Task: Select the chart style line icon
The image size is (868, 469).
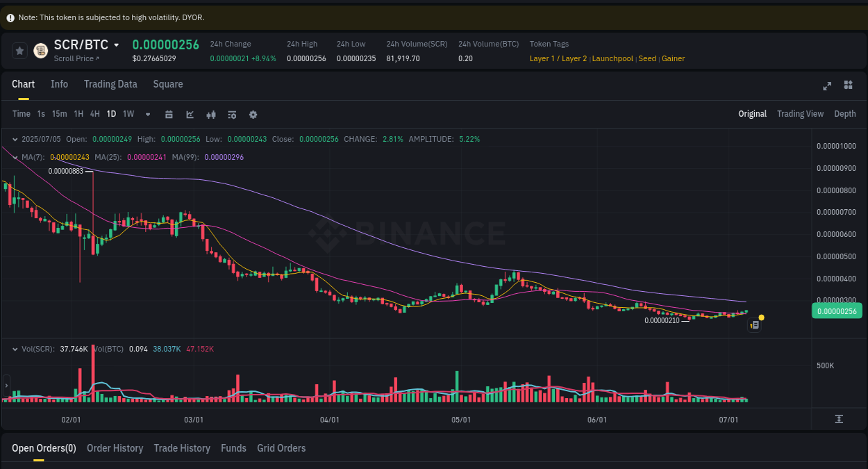Action: pos(190,114)
